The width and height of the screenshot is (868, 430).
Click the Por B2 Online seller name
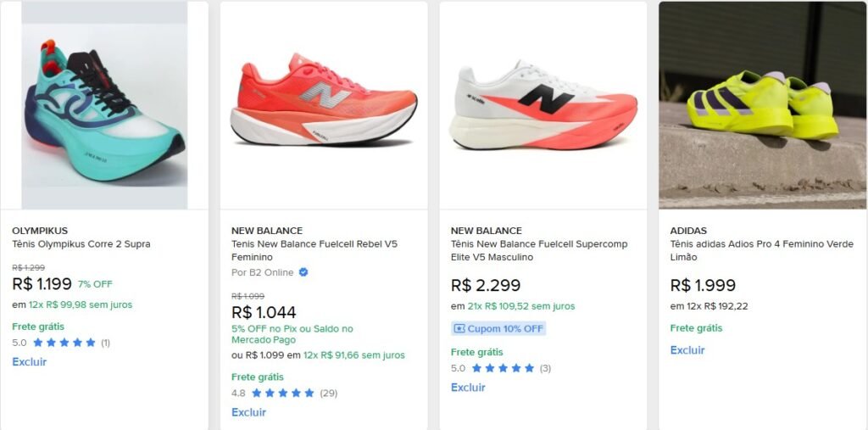[x=263, y=272]
